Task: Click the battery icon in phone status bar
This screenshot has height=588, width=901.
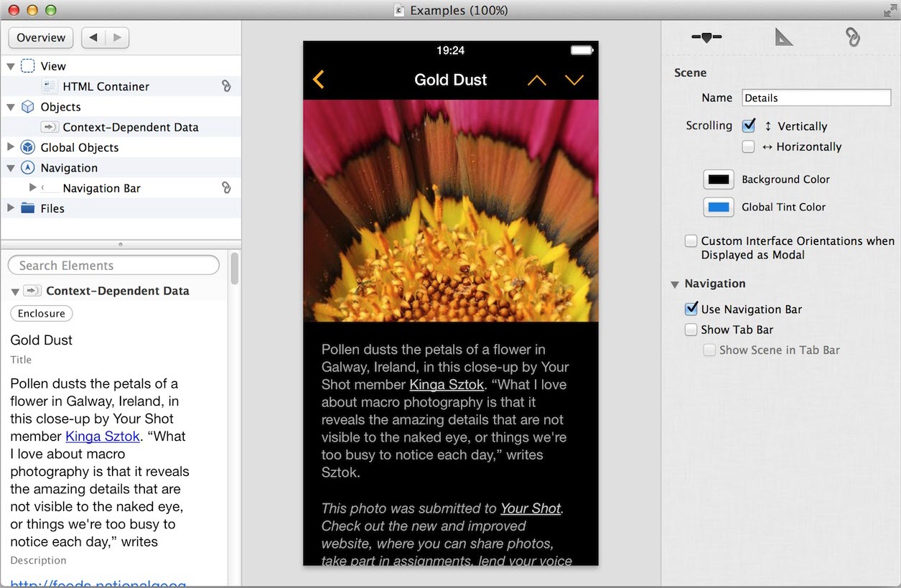Action: click(x=582, y=50)
